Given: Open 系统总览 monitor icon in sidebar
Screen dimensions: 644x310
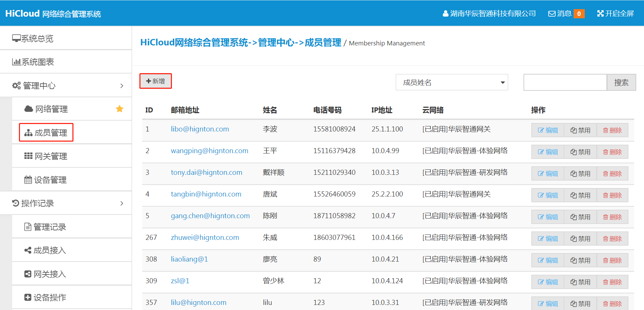Looking at the screenshot, I should pyautogui.click(x=16, y=38).
